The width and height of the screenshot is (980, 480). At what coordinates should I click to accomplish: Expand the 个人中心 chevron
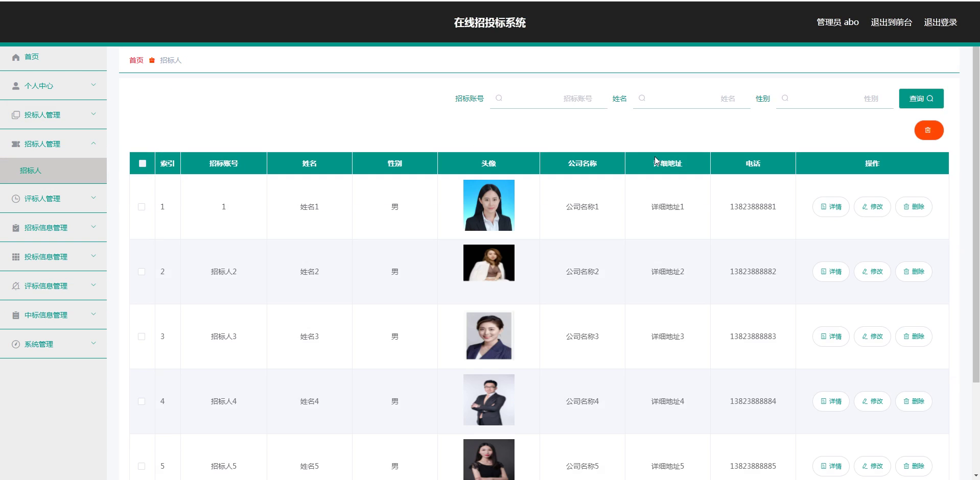tap(94, 85)
